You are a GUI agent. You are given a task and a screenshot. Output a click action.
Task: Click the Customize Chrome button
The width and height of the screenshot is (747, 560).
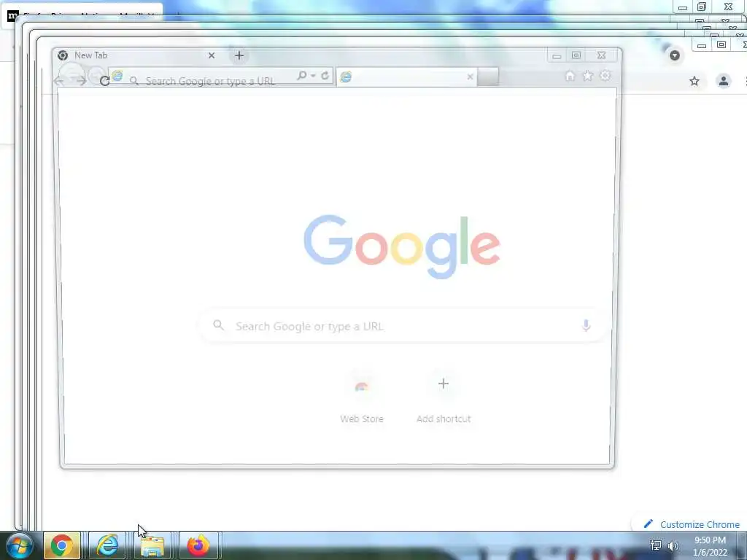[692, 524]
